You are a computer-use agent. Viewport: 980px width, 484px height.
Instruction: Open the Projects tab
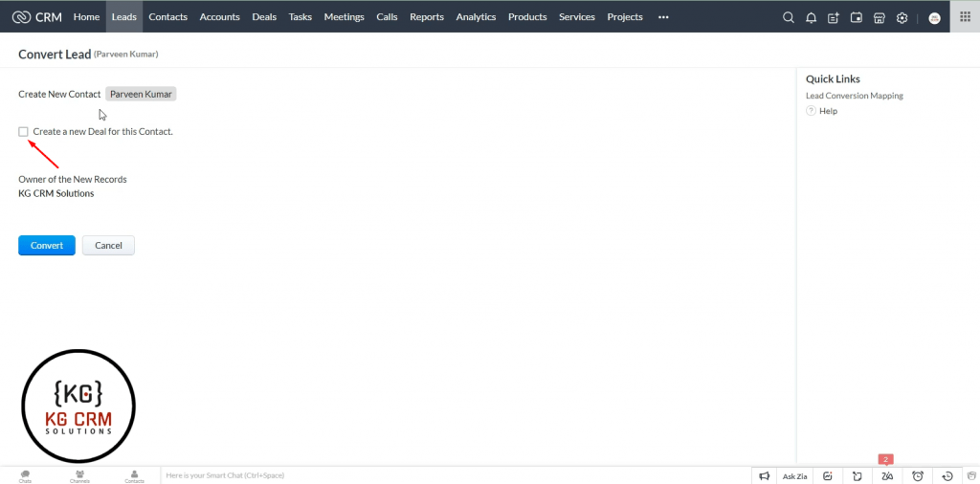[x=625, y=17]
